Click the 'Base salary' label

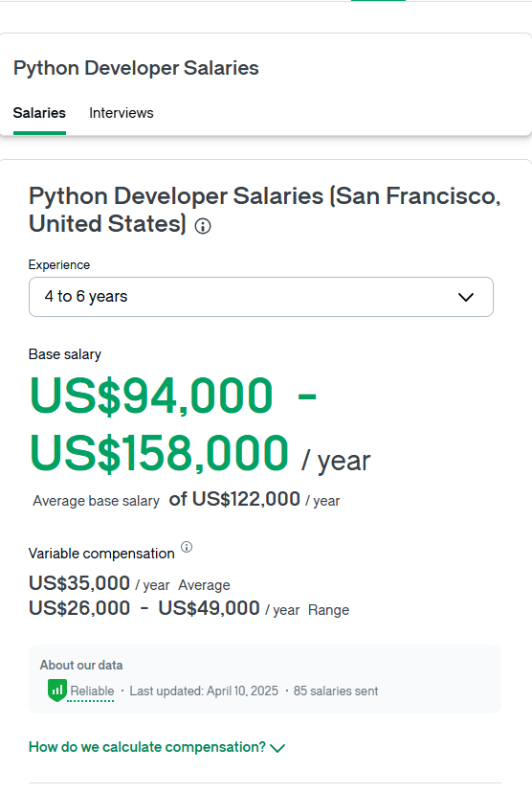65,354
